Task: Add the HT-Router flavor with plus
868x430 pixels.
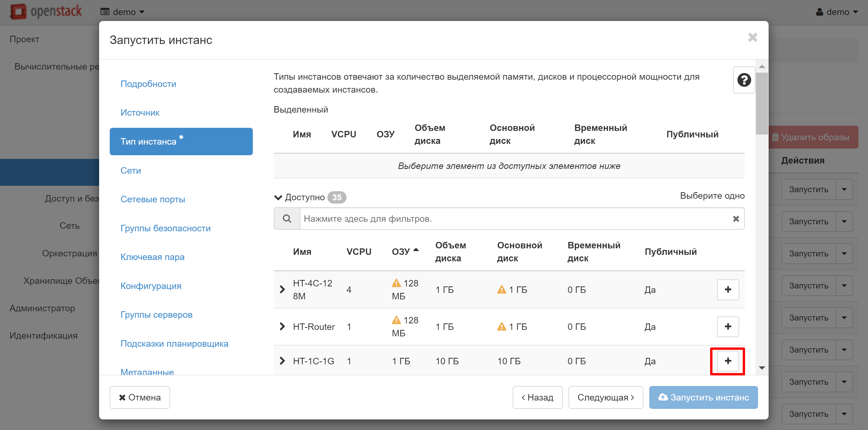Action: point(728,327)
